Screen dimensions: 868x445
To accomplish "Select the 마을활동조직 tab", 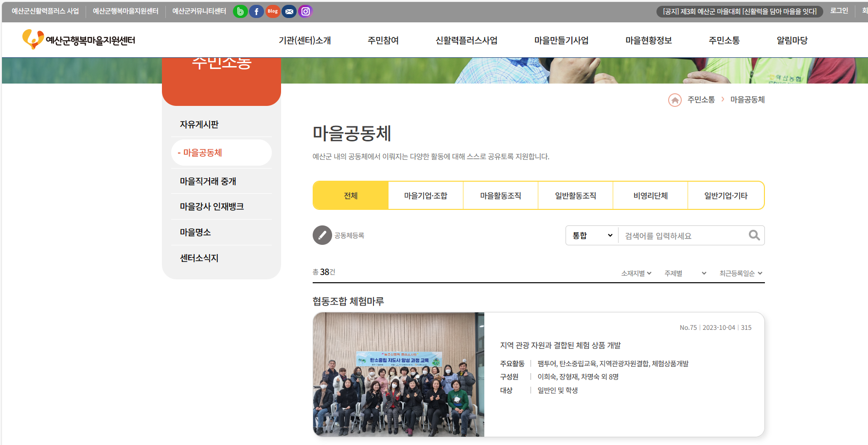I will pos(500,195).
